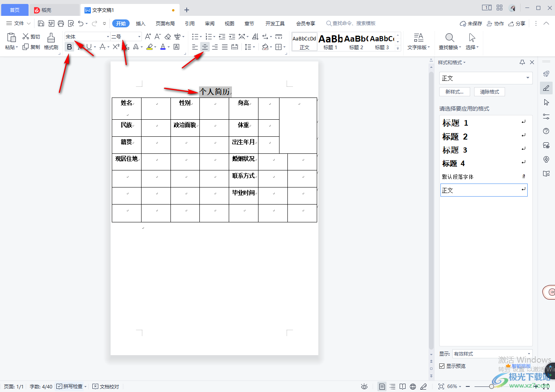Open the font size dropdown (二号)

coord(139,36)
